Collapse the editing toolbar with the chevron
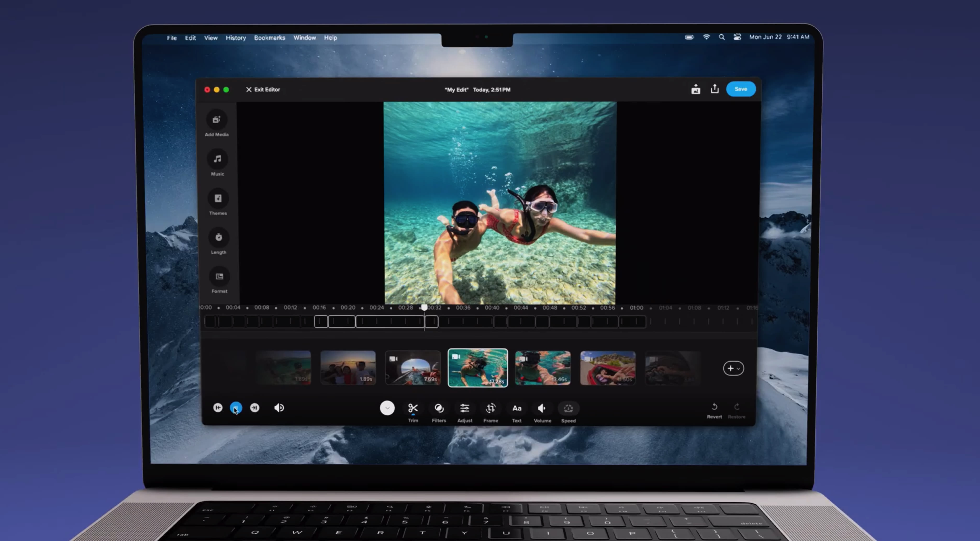 [387, 408]
